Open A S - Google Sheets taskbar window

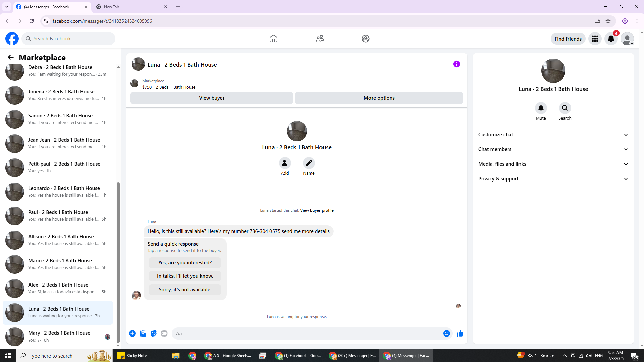pyautogui.click(x=228, y=356)
